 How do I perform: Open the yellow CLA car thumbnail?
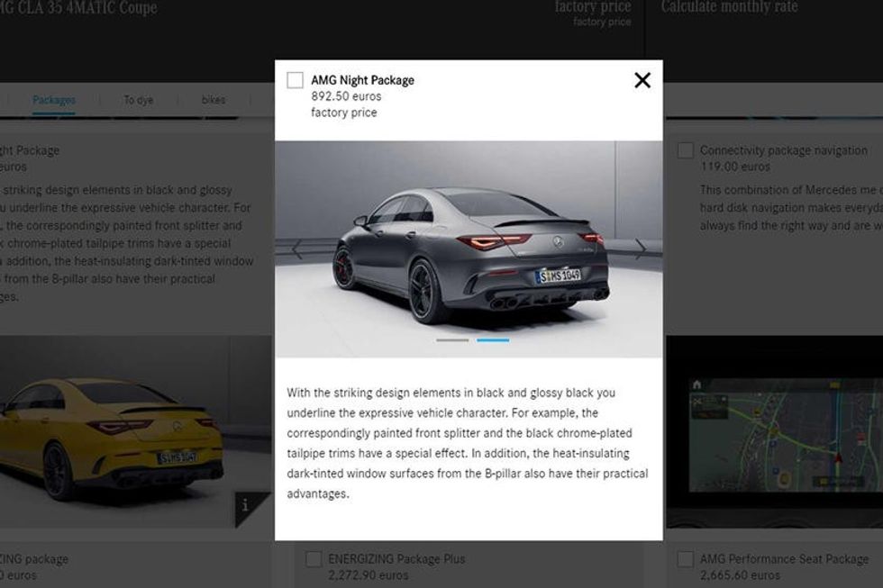coord(117,432)
